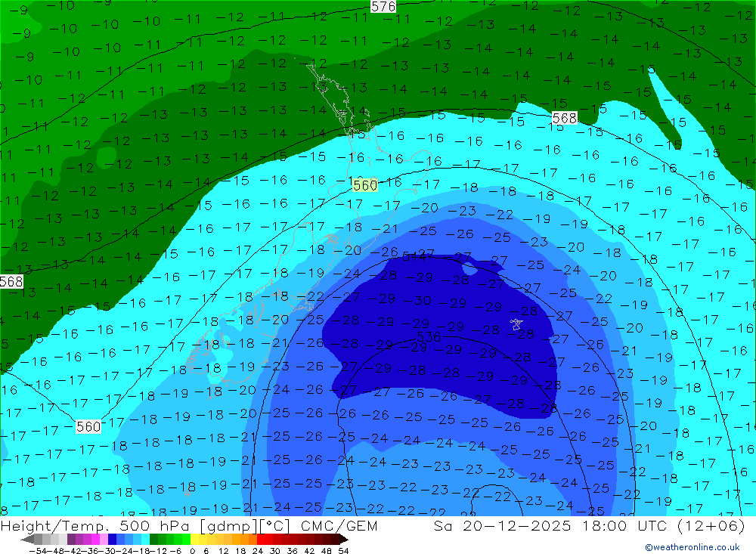Click the legend scale value 36
This screenshot has height=554, width=756.
point(292,551)
